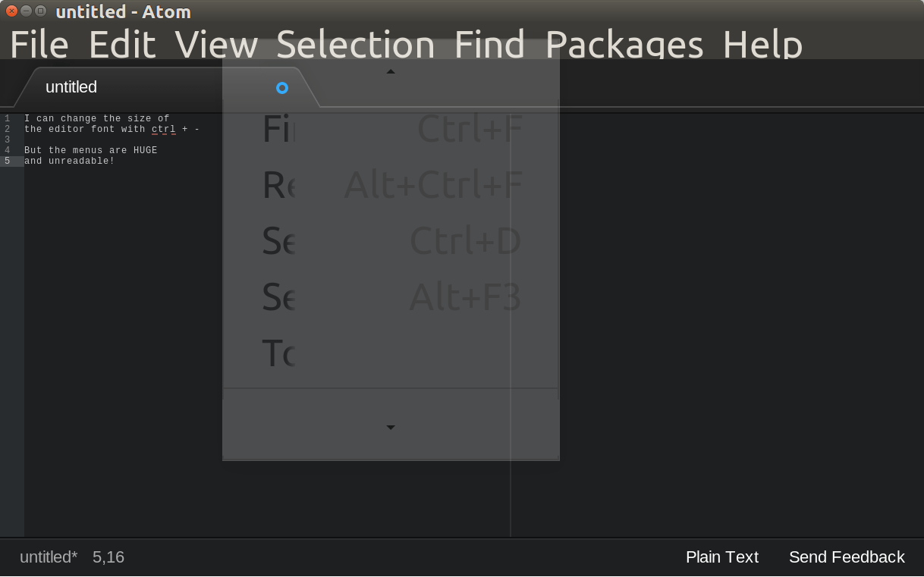
Task: Maximize the Atom window
Action: click(x=41, y=11)
